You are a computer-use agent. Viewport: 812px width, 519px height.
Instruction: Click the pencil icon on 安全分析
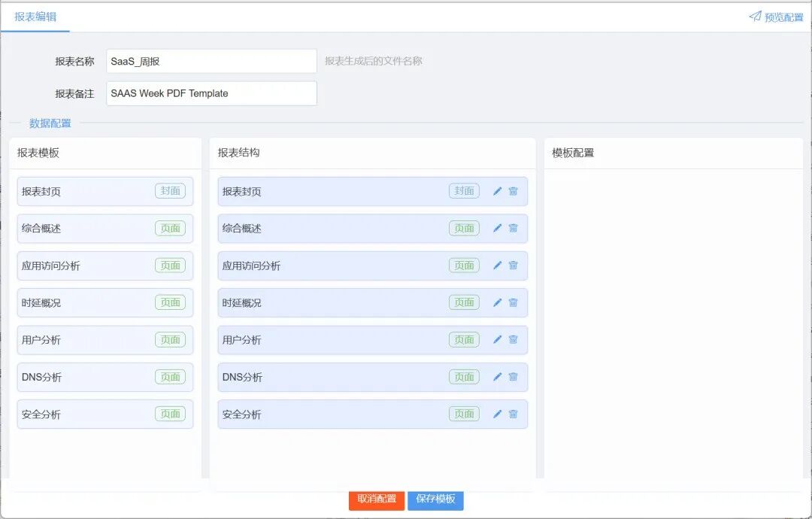click(497, 414)
